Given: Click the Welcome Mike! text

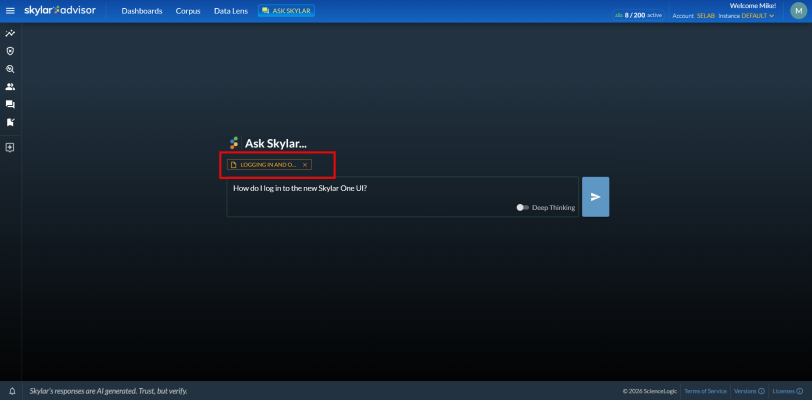Looking at the screenshot, I should pyautogui.click(x=752, y=6).
